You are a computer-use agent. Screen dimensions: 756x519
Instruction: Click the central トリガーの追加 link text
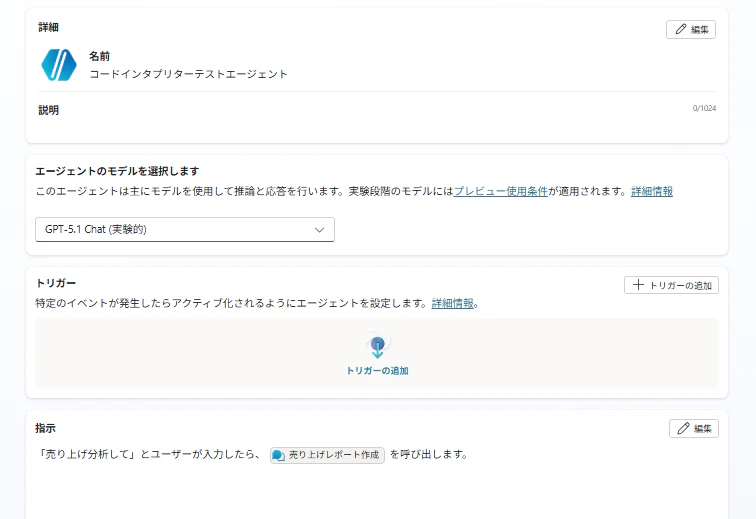[378, 370]
